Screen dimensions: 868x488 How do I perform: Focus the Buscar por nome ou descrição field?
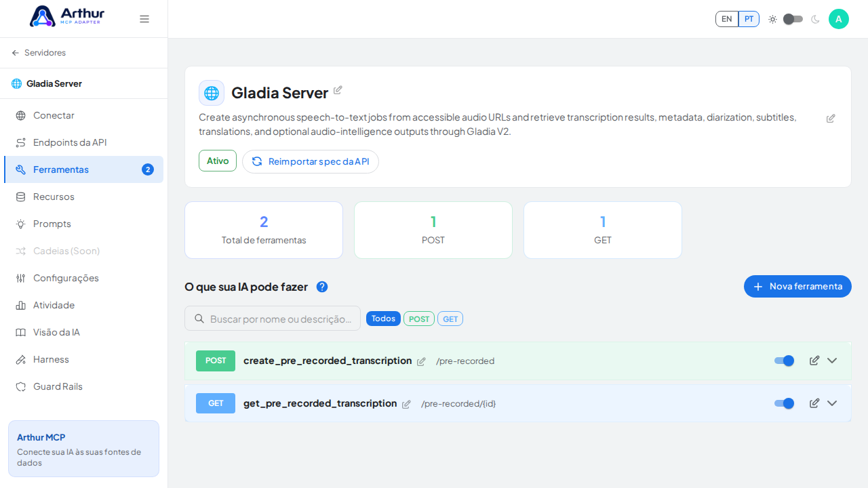273,319
